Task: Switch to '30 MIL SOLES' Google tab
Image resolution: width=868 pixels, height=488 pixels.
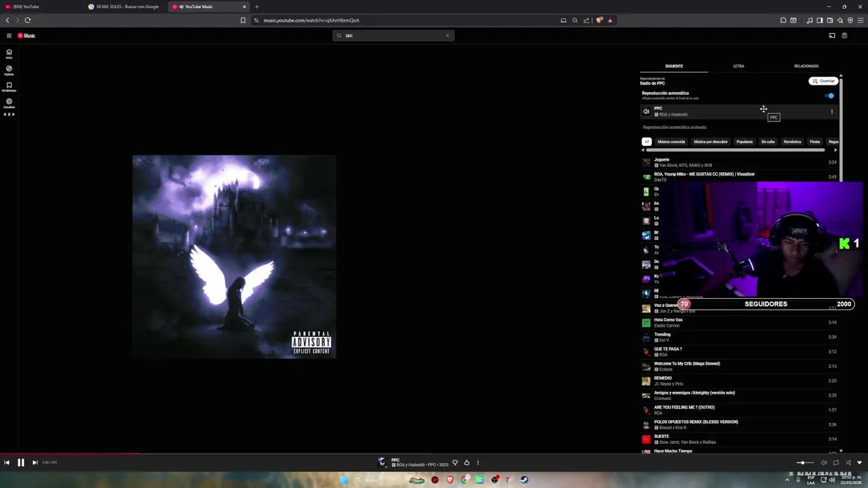Action: (x=124, y=7)
